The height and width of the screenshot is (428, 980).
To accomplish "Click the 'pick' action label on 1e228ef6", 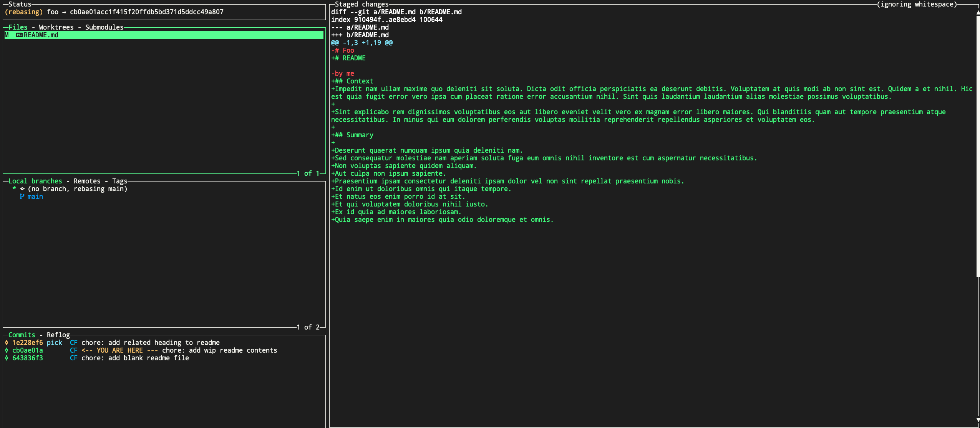I will [x=54, y=343].
